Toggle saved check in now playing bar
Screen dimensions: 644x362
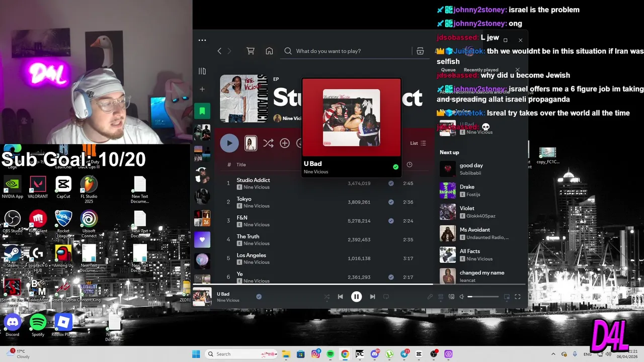[x=259, y=297]
